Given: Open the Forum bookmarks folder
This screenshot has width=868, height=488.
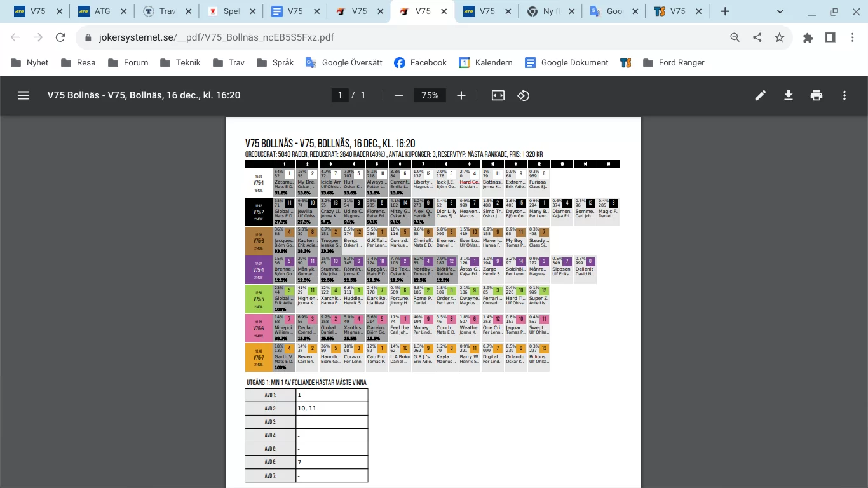Looking at the screenshot, I should pyautogui.click(x=128, y=63).
